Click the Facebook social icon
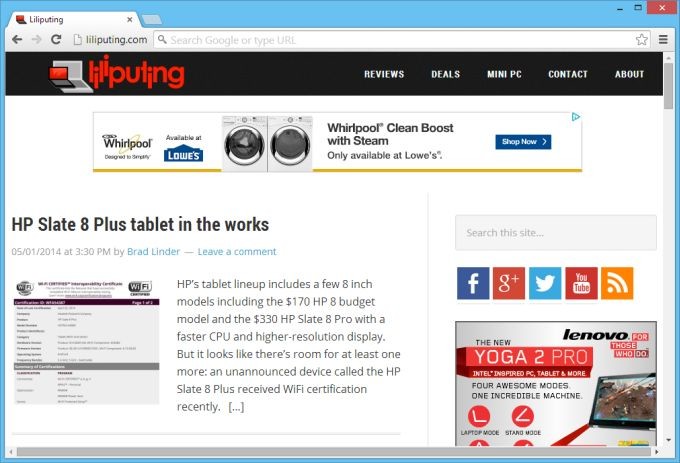The height and width of the screenshot is (463, 680). pyautogui.click(x=473, y=283)
